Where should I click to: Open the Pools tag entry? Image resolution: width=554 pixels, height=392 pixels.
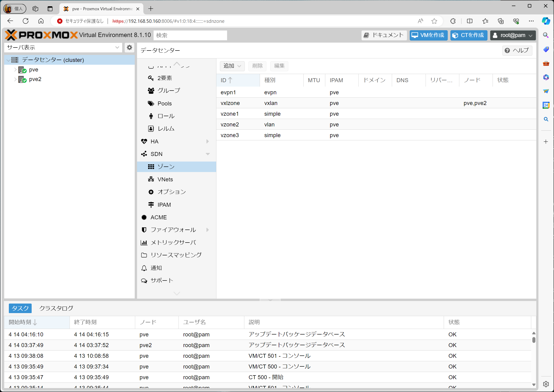click(x=164, y=104)
